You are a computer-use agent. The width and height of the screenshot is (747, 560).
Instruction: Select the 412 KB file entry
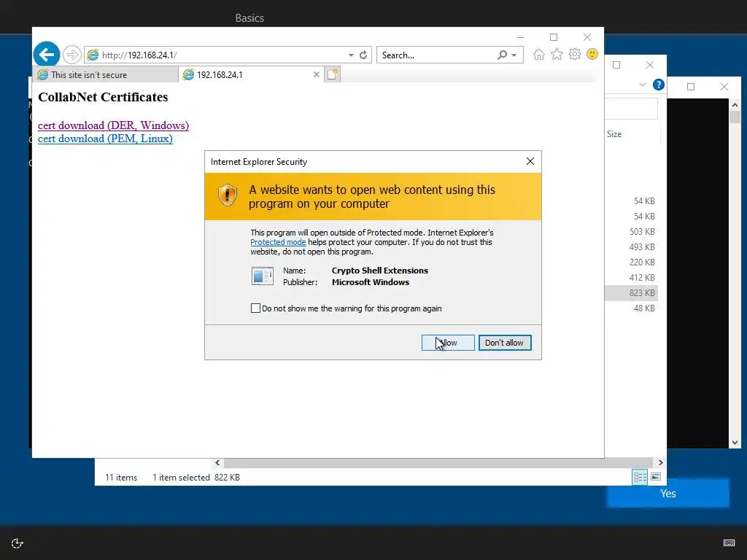point(642,277)
